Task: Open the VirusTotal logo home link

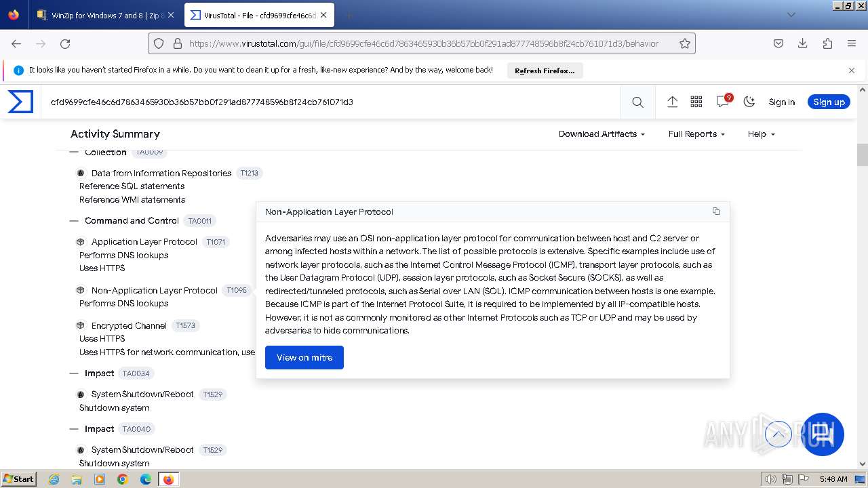Action: point(20,102)
